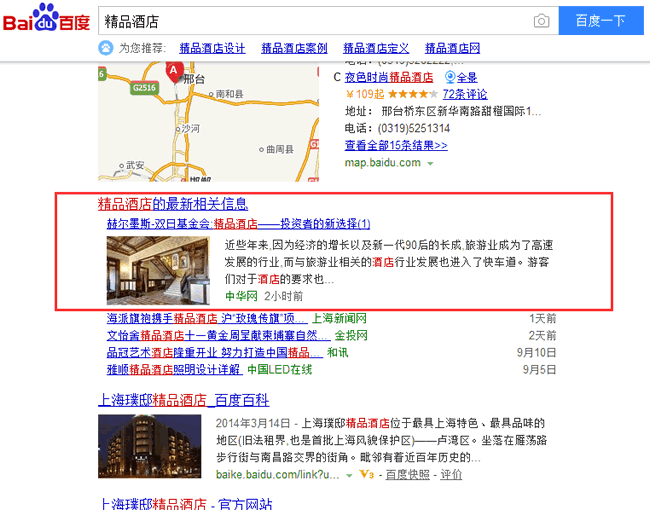Click the 上海新闻网 source label
650x510 pixels.
click(339, 318)
